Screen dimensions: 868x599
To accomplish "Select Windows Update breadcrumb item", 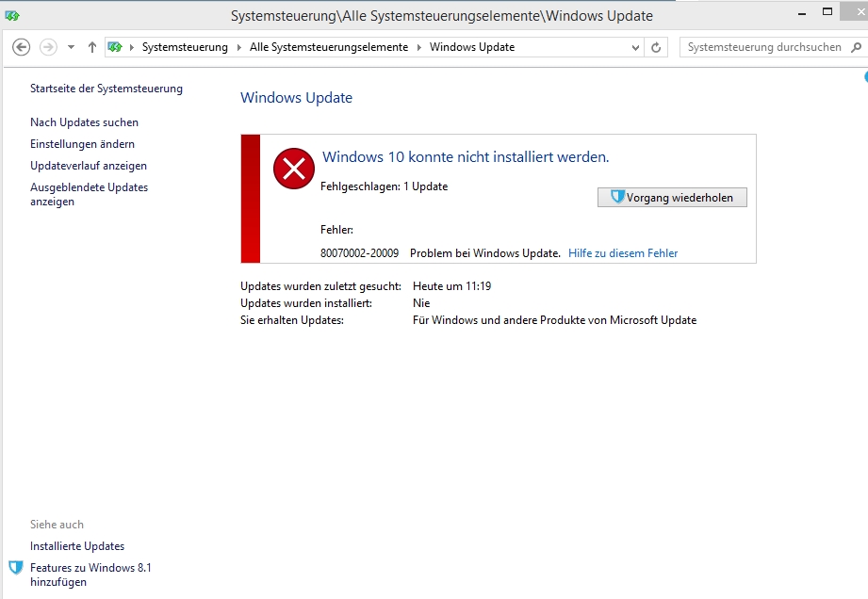I will 472,47.
